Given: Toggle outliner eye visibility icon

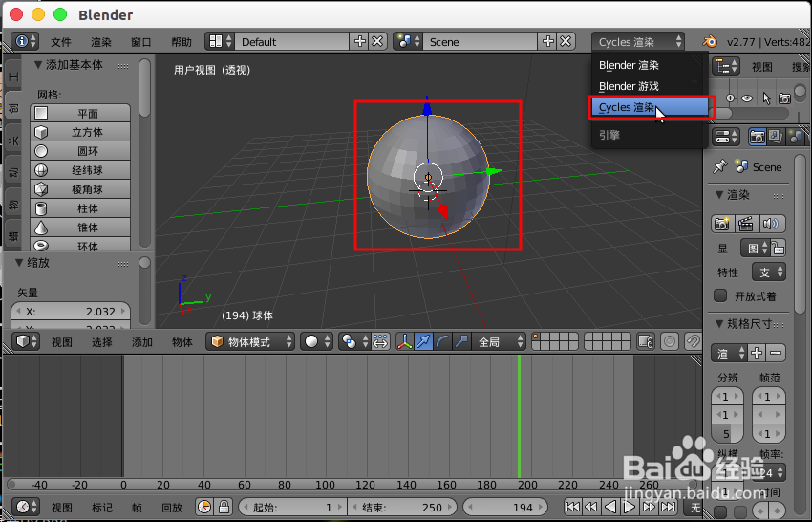Looking at the screenshot, I should tap(747, 98).
